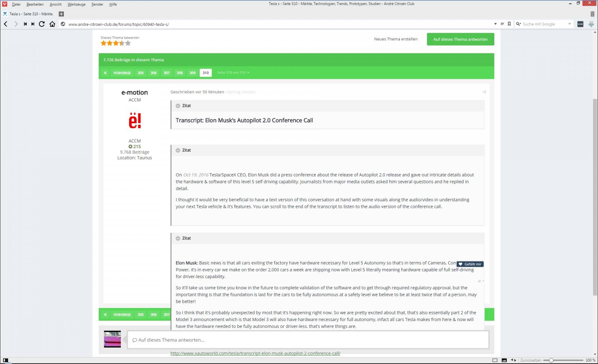This screenshot has height=364, width=598.
Task: Click 'Gefällt mir' like button
Action: (470, 264)
